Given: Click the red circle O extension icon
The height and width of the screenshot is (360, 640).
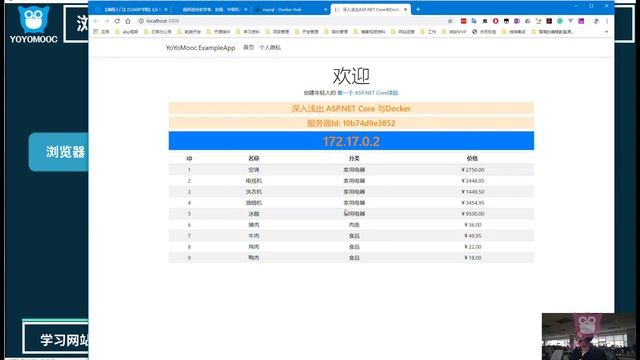Looking at the screenshot, I should pos(496,21).
